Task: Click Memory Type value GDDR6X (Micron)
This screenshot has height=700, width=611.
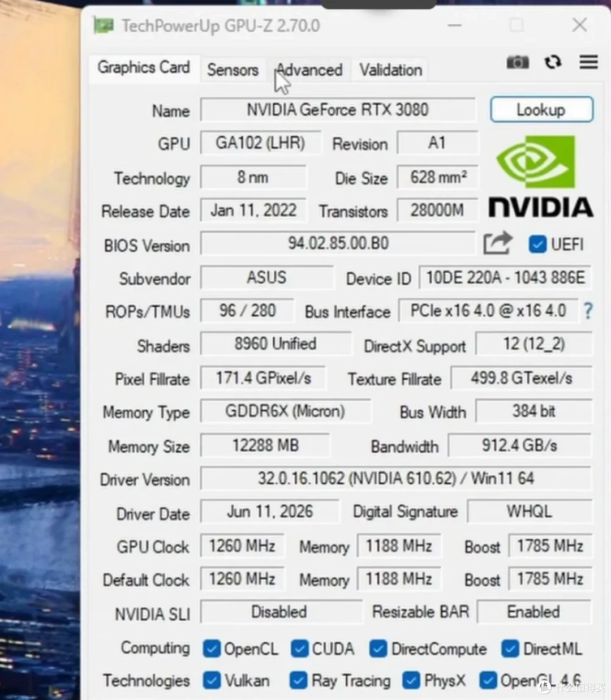Action: [x=286, y=411]
